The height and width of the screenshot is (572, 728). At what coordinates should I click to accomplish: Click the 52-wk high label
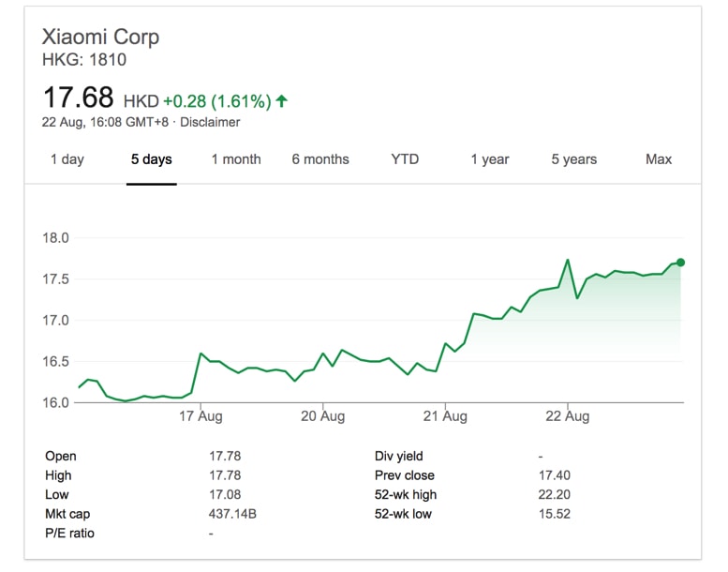click(x=406, y=494)
